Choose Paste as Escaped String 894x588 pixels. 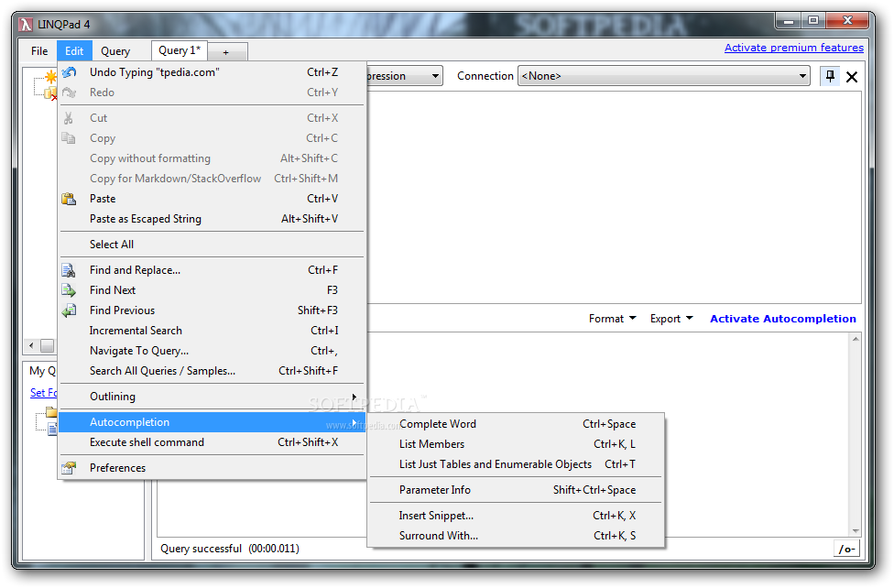click(213, 218)
